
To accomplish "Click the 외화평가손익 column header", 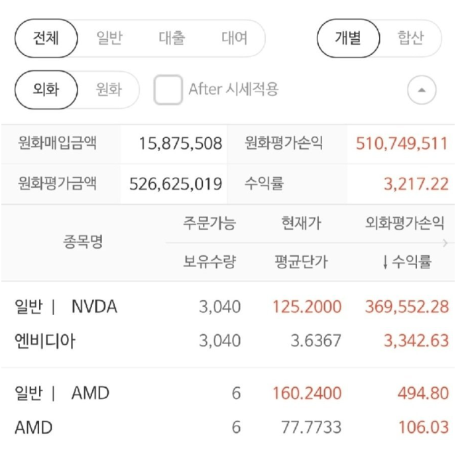I will coord(404,223).
